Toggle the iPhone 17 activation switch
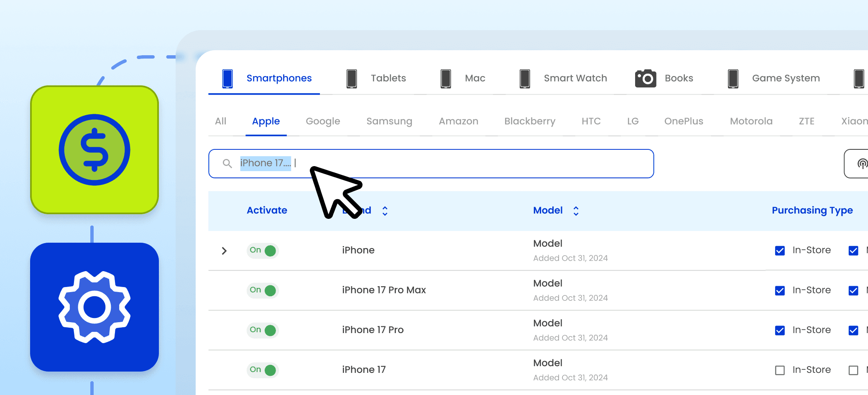The image size is (868, 395). pyautogui.click(x=263, y=370)
